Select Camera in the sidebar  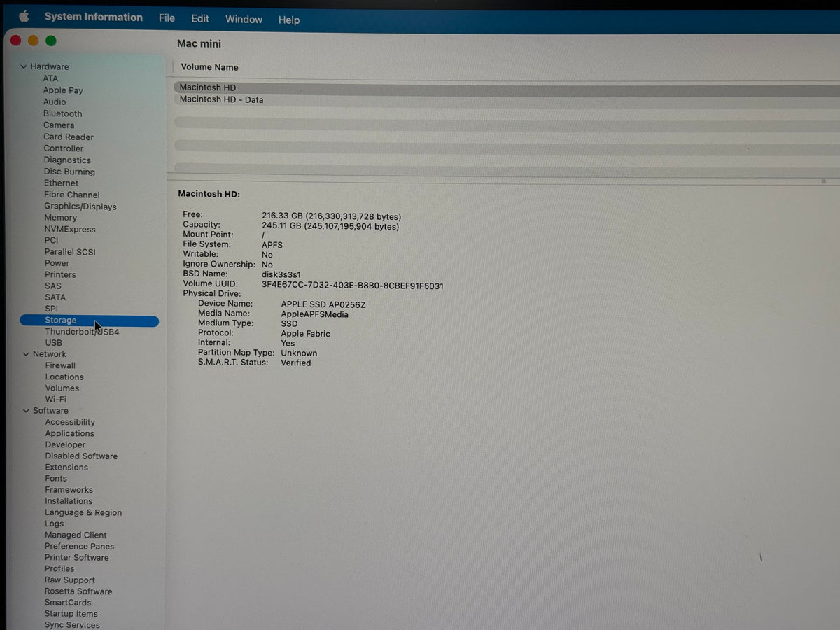(59, 125)
